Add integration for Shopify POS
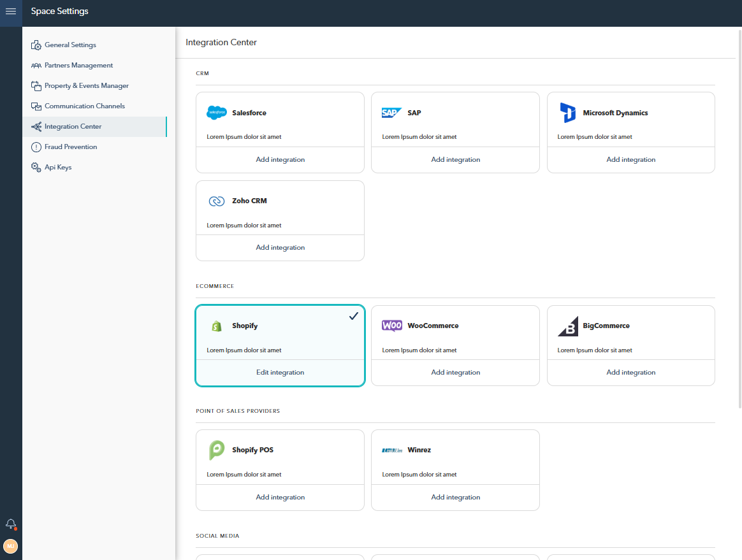The width and height of the screenshot is (742, 560). 280,498
